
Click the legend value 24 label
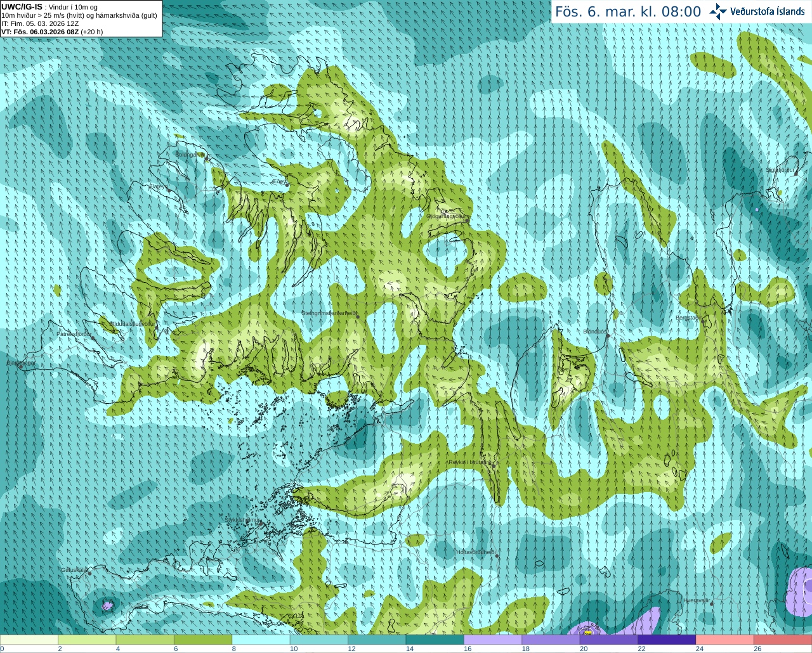click(699, 649)
